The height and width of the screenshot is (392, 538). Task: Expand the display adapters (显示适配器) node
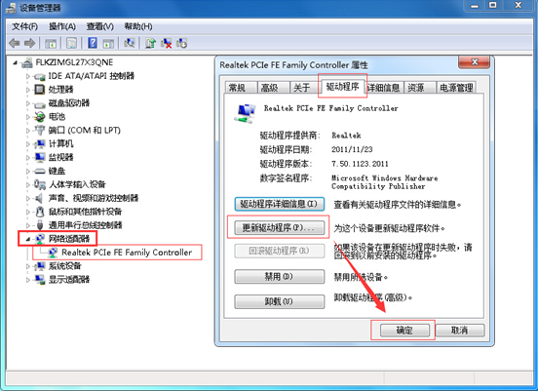click(x=28, y=280)
